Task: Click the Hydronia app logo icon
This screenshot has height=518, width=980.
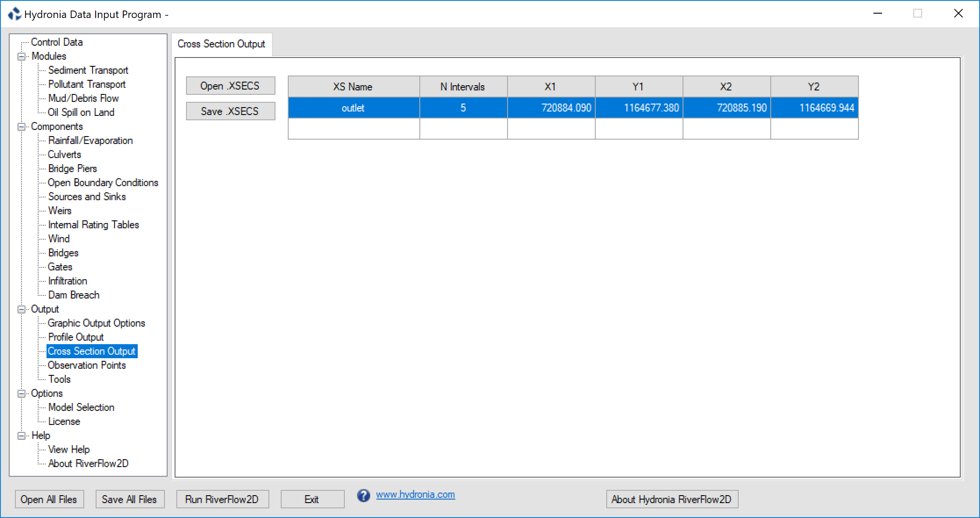Action: coord(14,14)
